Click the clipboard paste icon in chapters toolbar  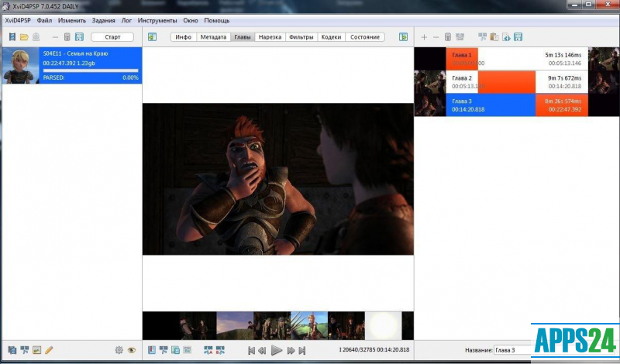pos(494,36)
